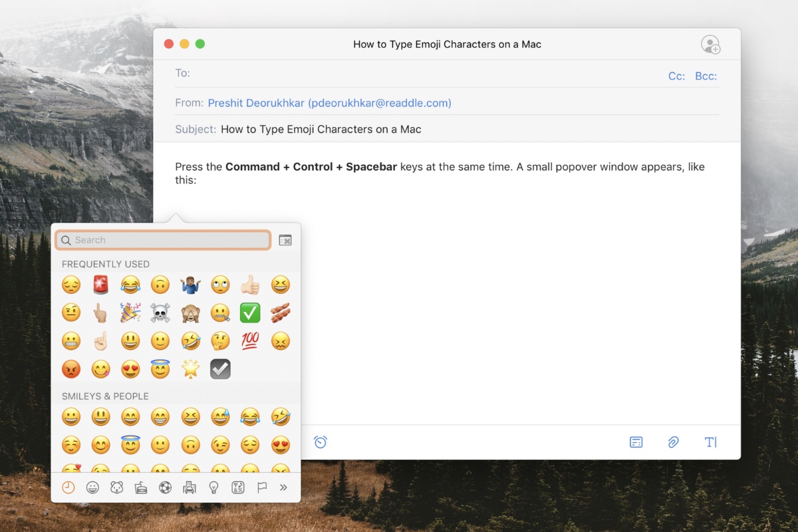Click the From sender address dropdown
The image size is (798, 532).
coord(329,103)
